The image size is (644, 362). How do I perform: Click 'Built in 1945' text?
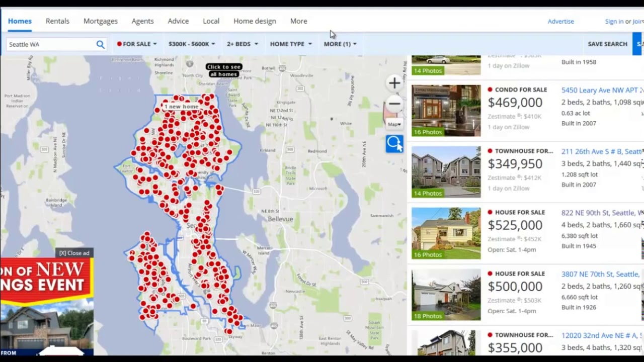pos(579,246)
